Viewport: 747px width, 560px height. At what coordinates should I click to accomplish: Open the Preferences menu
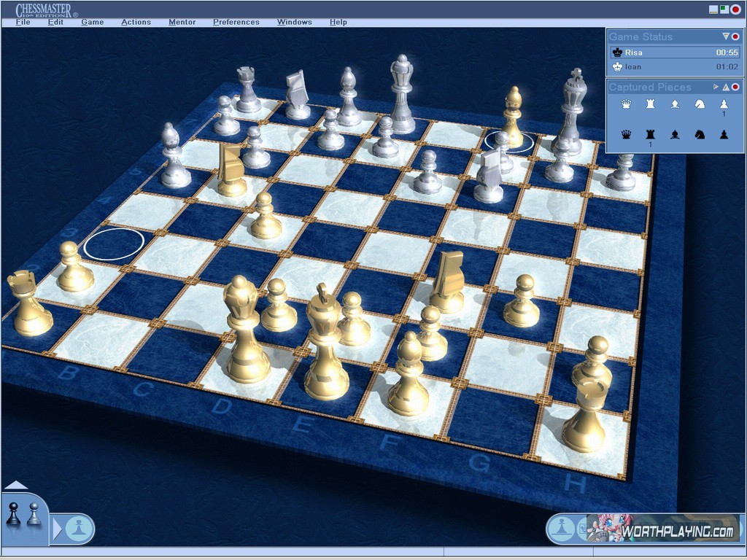(x=236, y=22)
